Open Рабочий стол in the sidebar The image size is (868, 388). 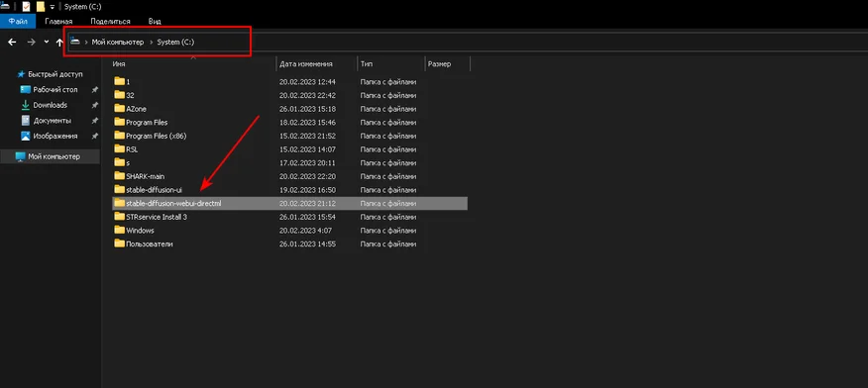tap(54, 89)
